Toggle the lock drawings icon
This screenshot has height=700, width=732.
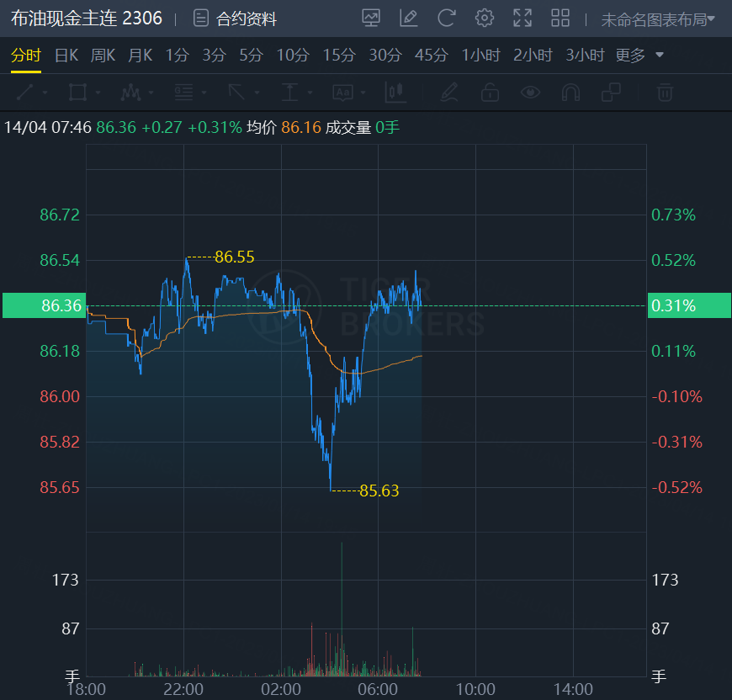[490, 92]
